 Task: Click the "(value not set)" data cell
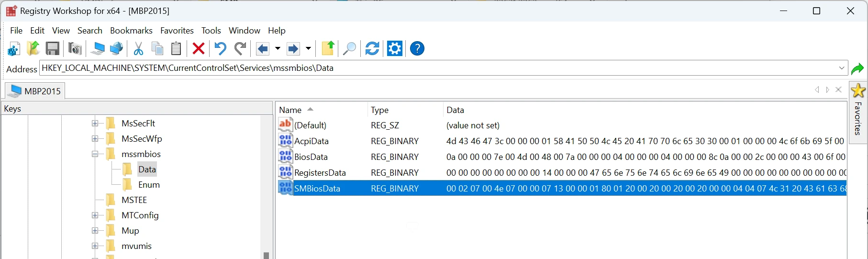point(473,125)
